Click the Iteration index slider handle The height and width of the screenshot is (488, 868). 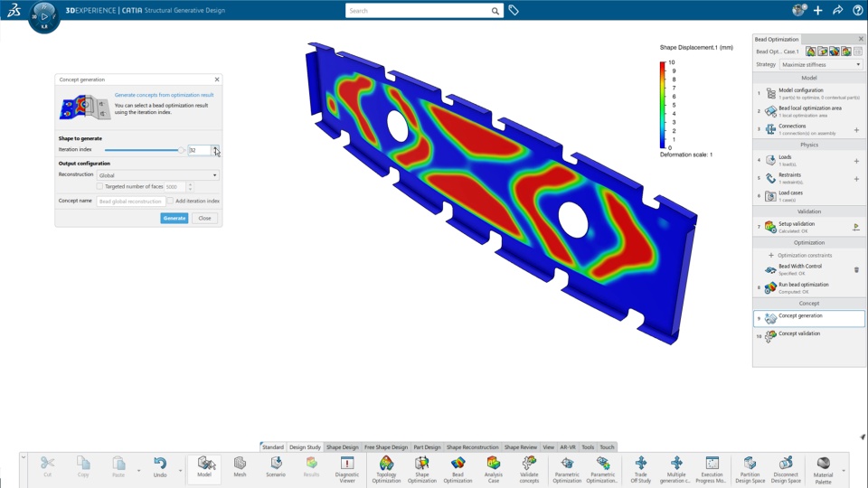[181, 150]
